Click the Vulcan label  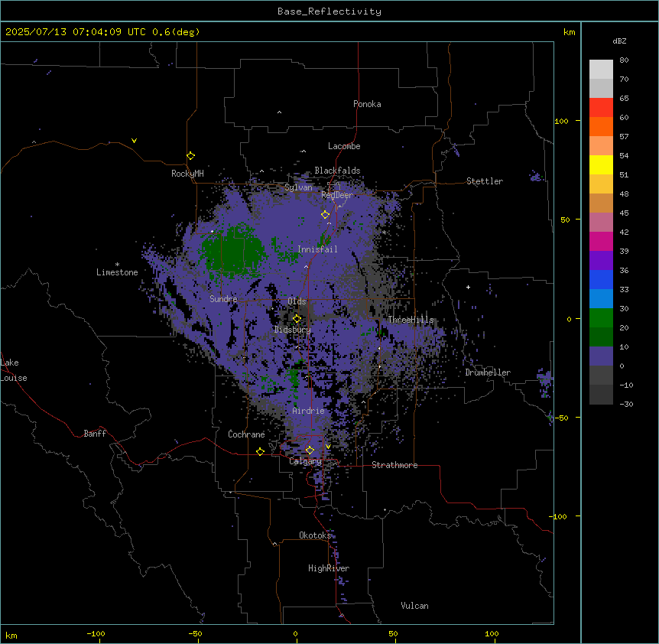[415, 606]
